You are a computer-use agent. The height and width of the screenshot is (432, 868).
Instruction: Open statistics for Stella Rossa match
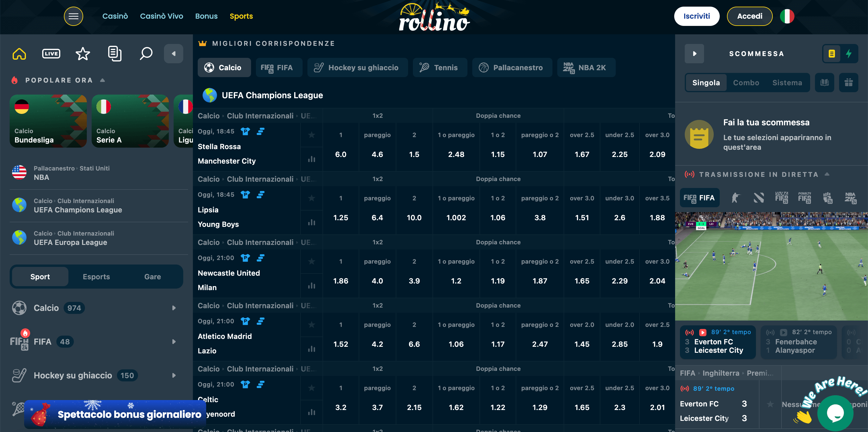[312, 159]
